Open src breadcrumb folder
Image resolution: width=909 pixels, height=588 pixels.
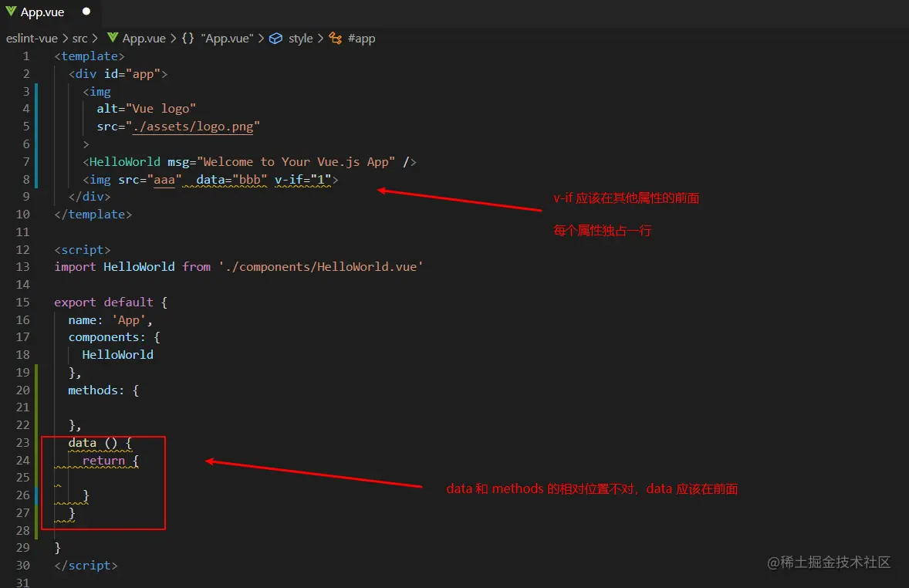(79, 39)
